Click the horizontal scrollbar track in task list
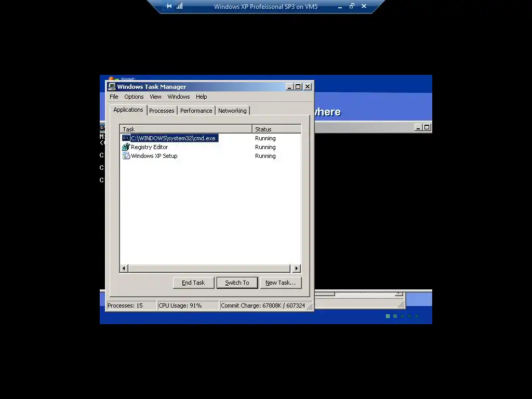Image resolution: width=532 pixels, height=399 pixels. [209, 269]
